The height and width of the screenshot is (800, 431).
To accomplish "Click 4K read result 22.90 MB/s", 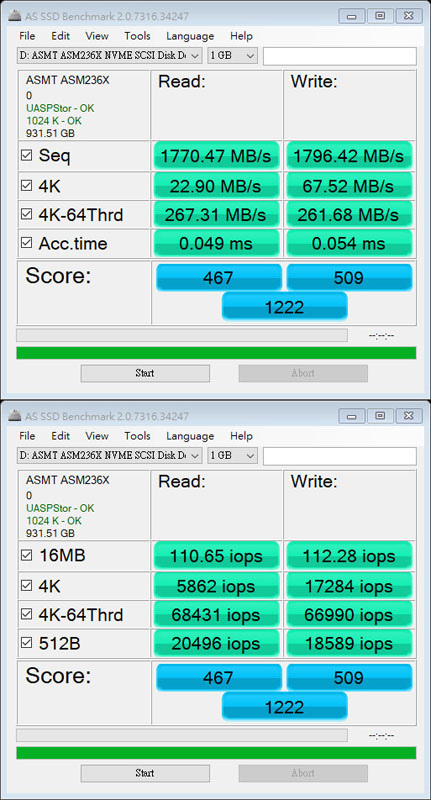I will (216, 186).
